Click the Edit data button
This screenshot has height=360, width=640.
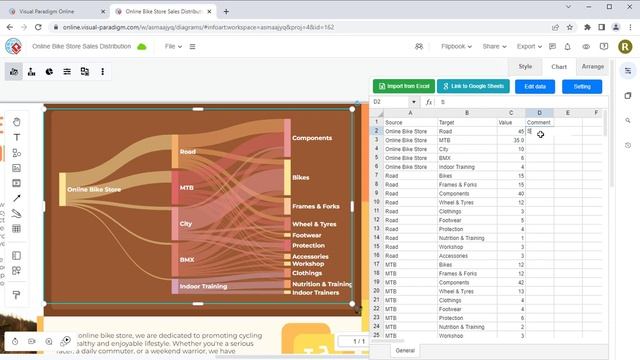[535, 87]
